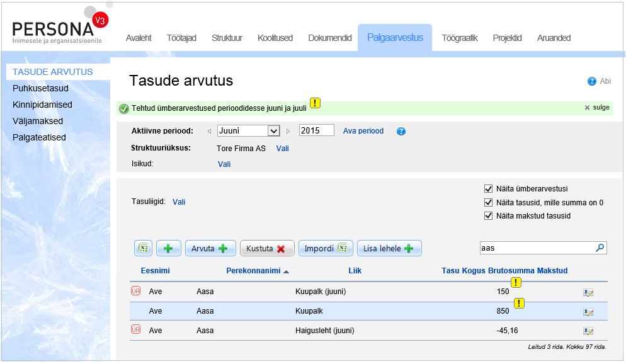Switch to the Töötajad tab
Image resolution: width=626 pixels, height=364 pixels.
pyautogui.click(x=181, y=38)
